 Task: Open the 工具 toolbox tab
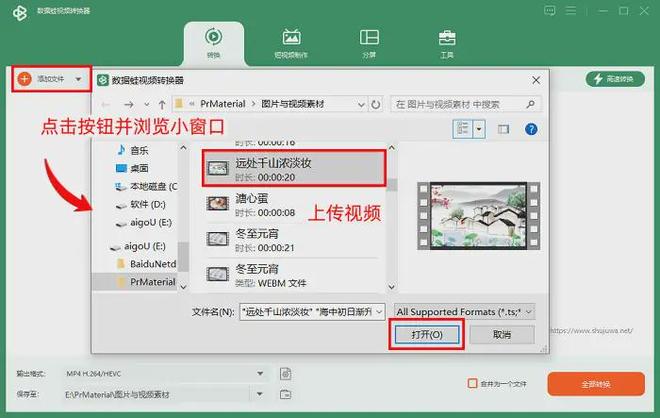(x=447, y=43)
